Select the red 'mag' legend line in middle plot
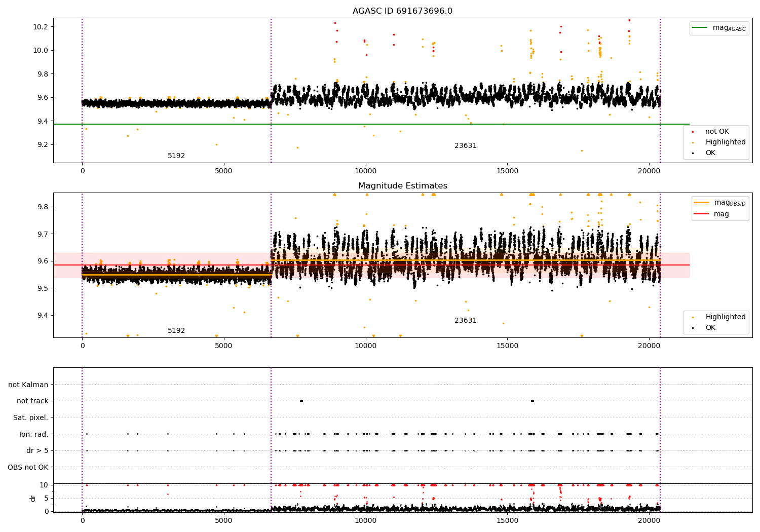 coord(702,214)
